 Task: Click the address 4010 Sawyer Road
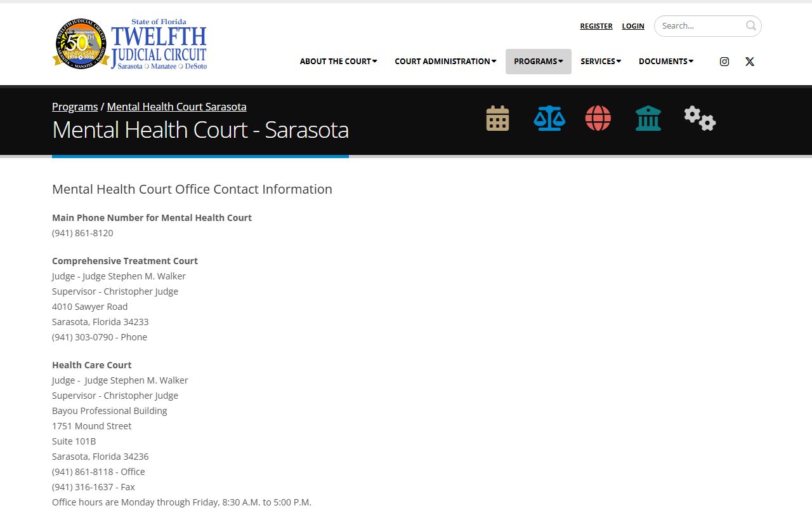click(90, 307)
